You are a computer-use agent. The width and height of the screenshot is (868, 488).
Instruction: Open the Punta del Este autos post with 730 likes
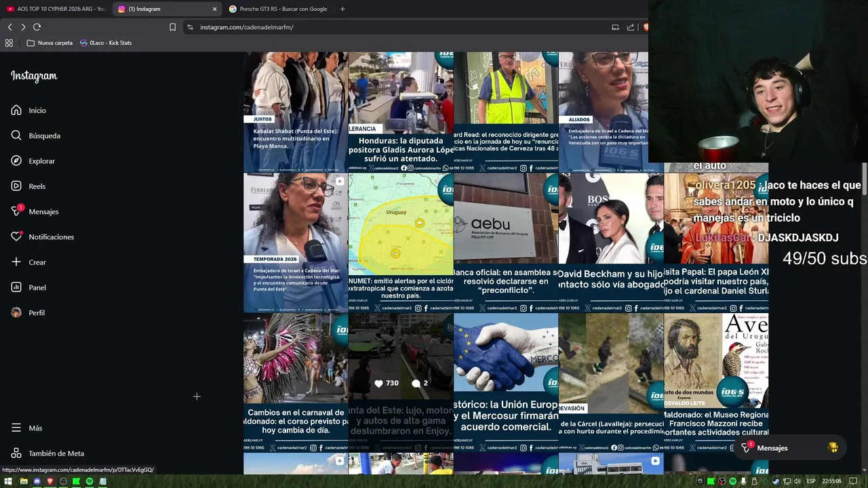point(401,382)
